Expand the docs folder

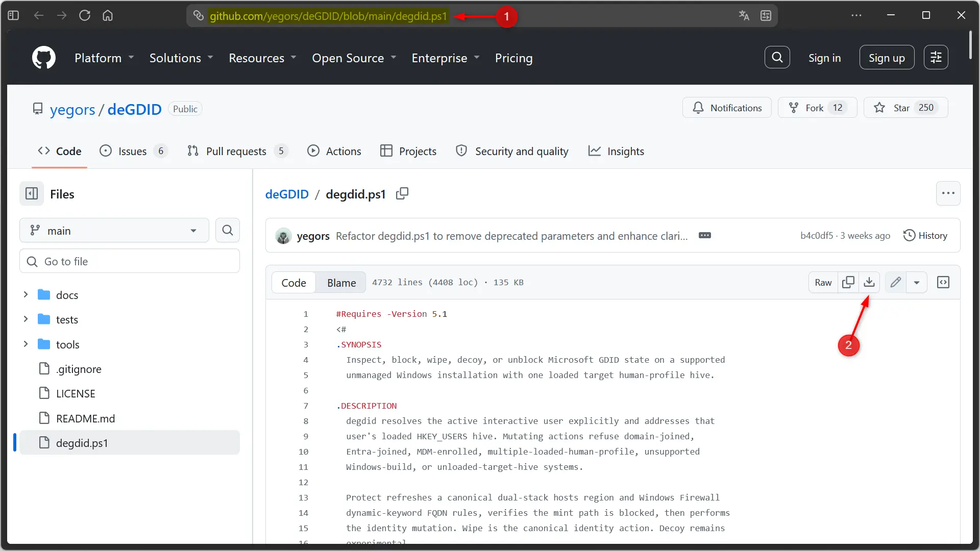point(26,295)
